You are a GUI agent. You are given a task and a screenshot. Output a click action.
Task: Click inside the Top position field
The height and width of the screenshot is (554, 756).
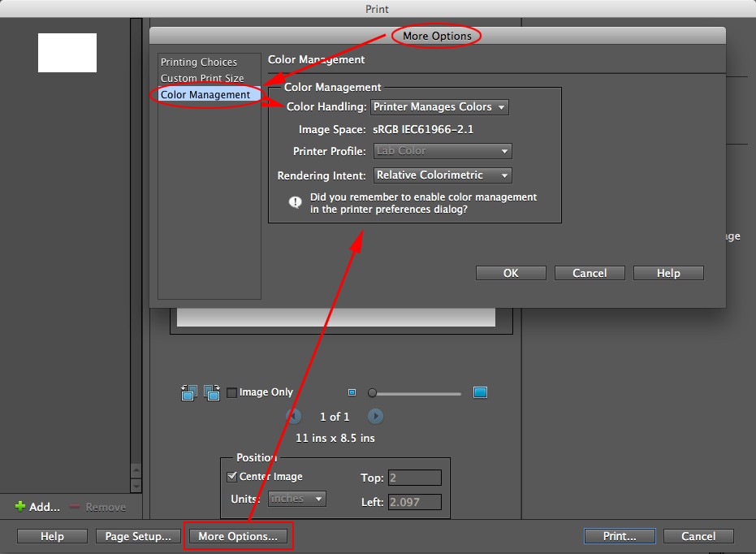coord(415,478)
